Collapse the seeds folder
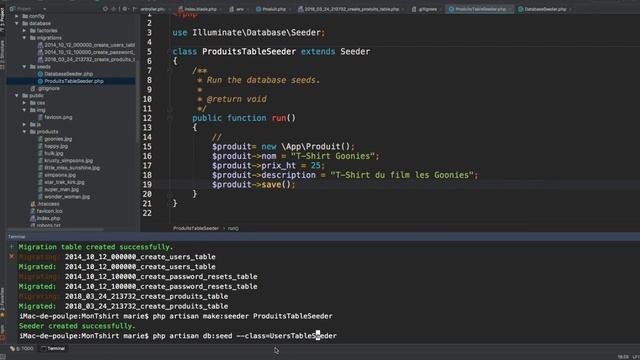The image size is (640, 360). point(24,67)
